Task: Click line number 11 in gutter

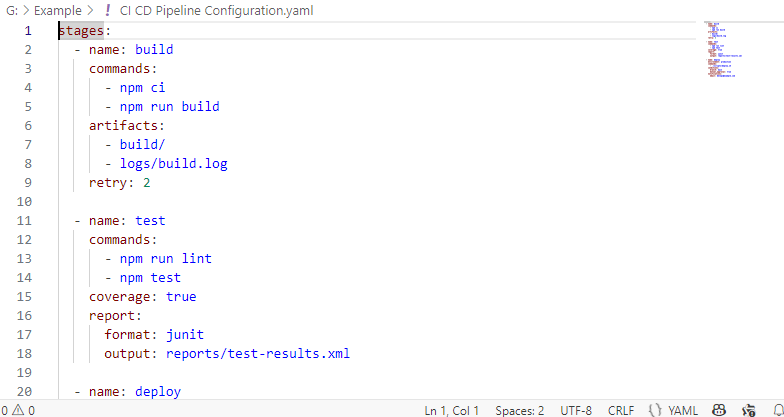Action: [x=24, y=220]
